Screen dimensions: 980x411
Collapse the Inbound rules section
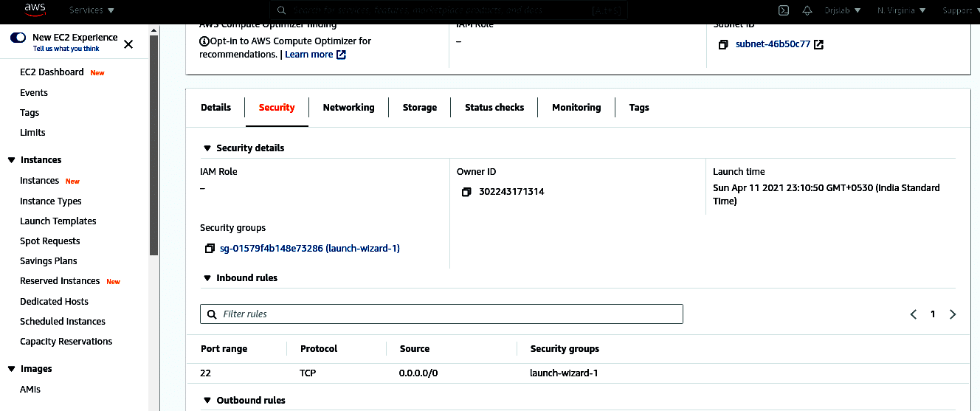[207, 278]
